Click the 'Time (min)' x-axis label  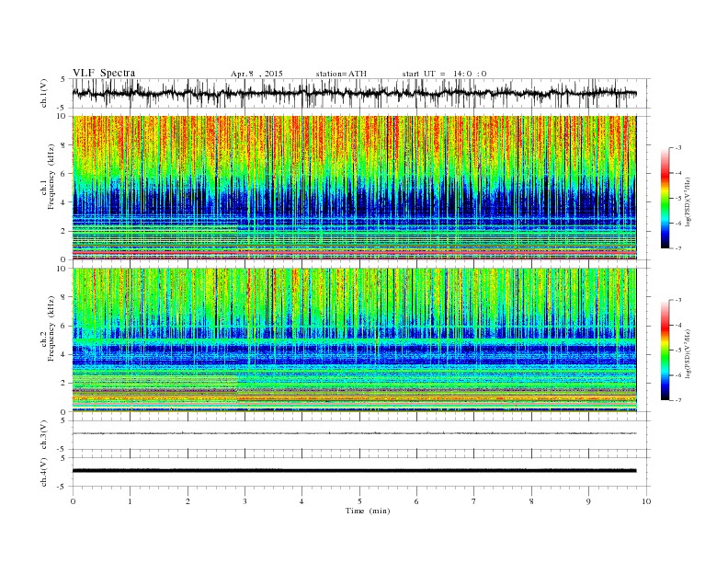(x=368, y=511)
